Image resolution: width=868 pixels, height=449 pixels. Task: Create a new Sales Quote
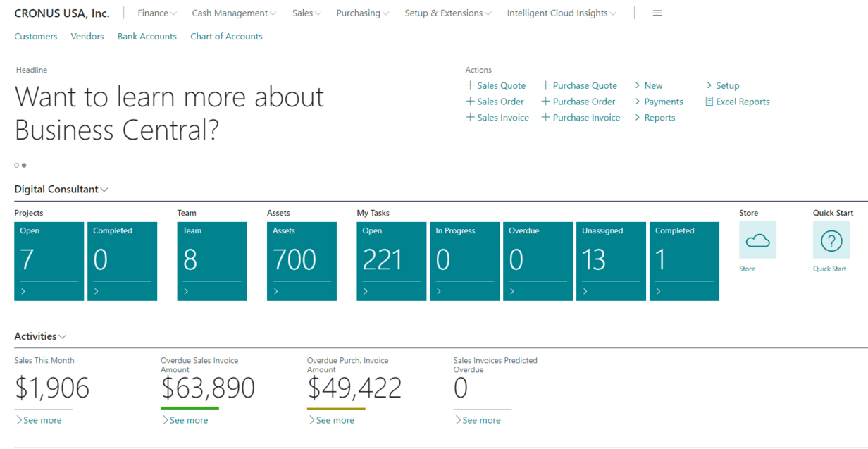[x=496, y=85]
